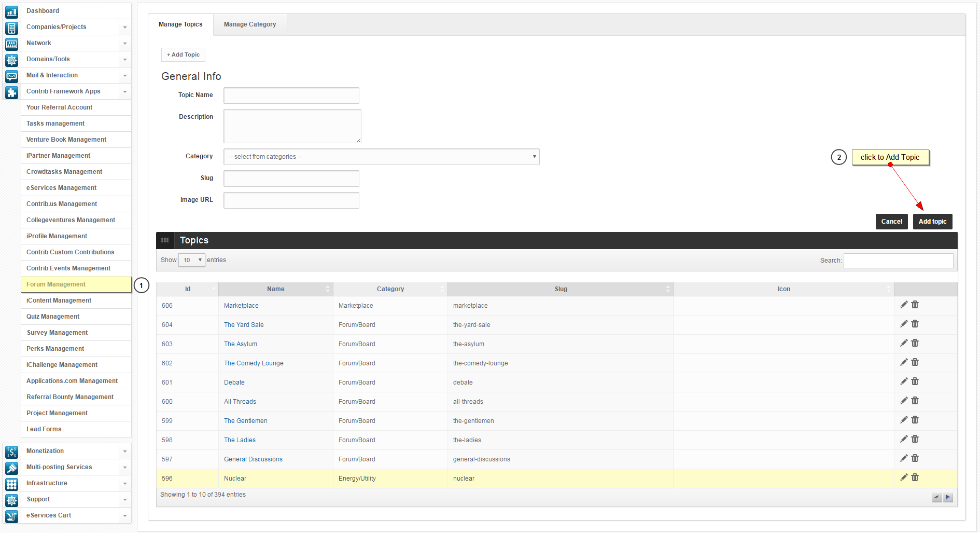Click the Cancel button
Screen dimensions: 980x533
(x=892, y=222)
